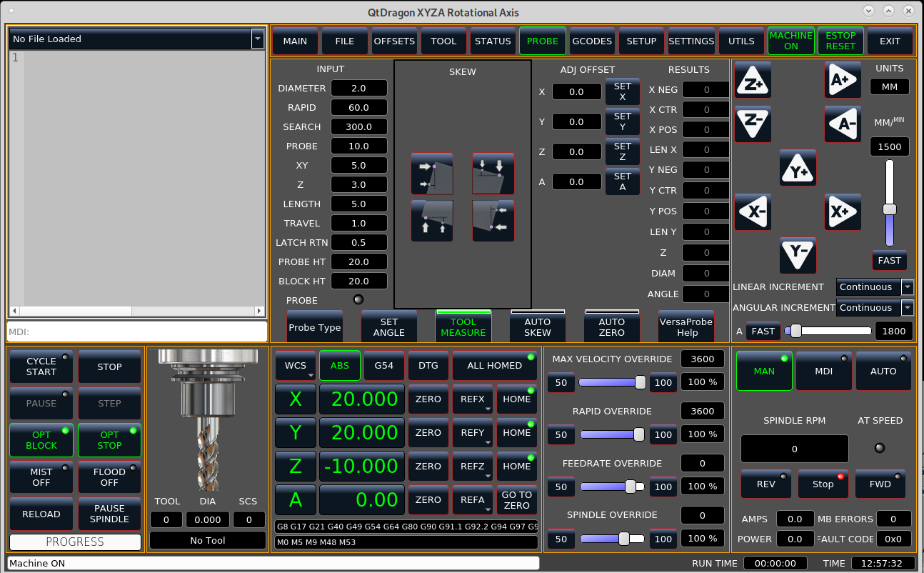Open the OFFSETS tab
Image resolution: width=924 pixels, height=573 pixels.
(394, 41)
